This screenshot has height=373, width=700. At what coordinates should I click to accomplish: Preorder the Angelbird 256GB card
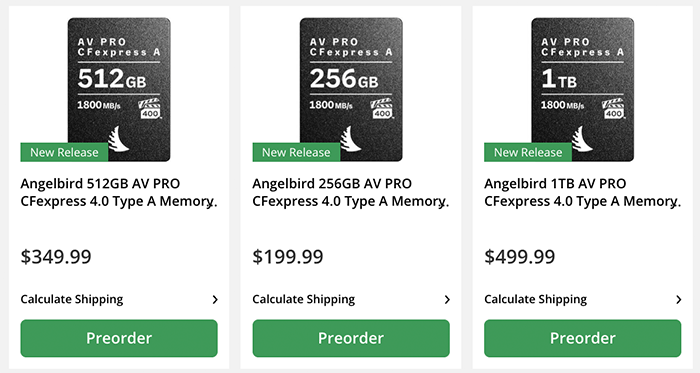click(351, 338)
